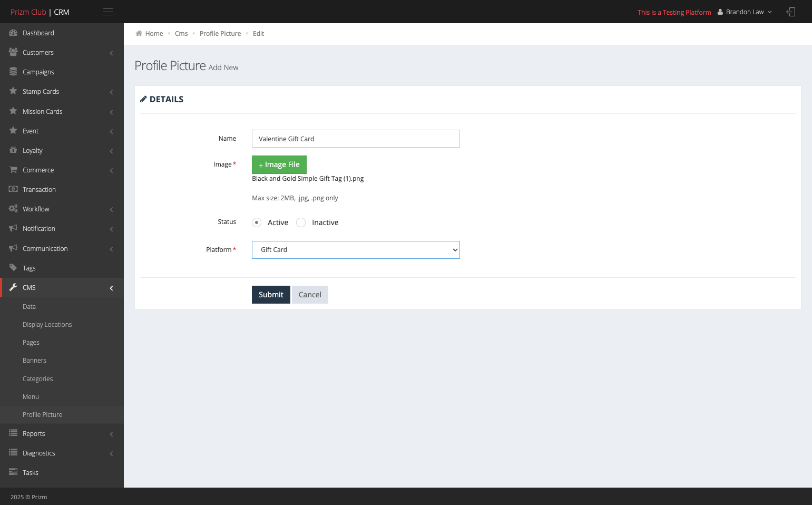Click the Cms breadcrumb link
The height and width of the screenshot is (505, 812).
181,33
